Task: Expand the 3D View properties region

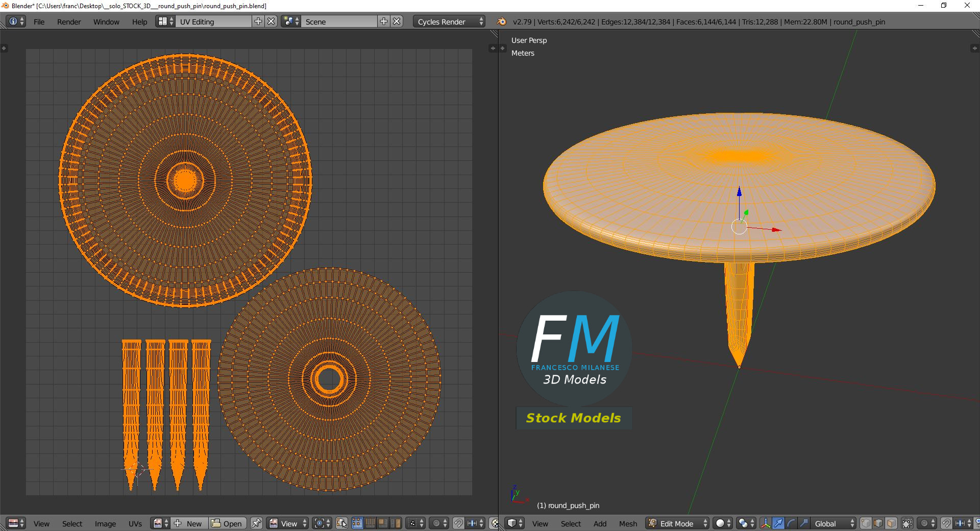Action: 974,48
